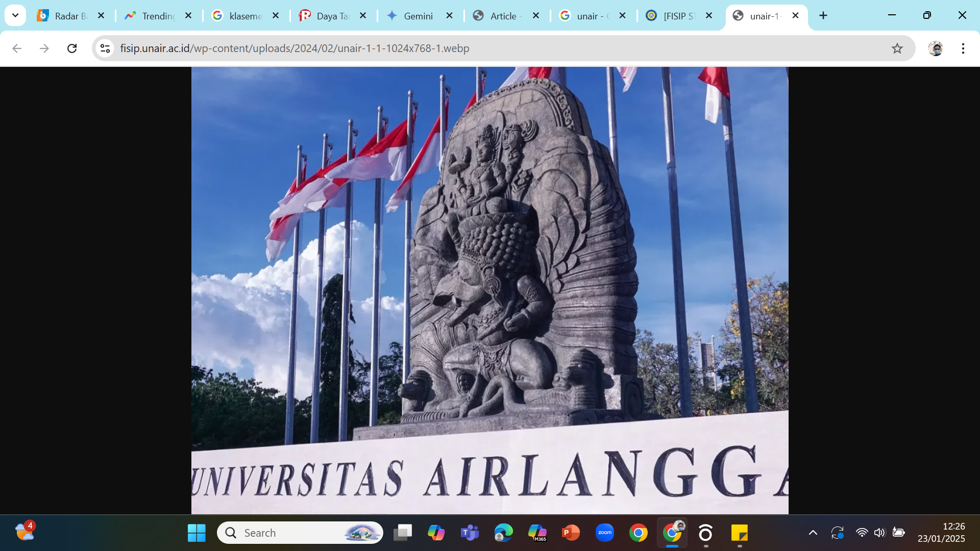980x551 pixels.
Task: Close the Article tab
Action: (x=536, y=16)
